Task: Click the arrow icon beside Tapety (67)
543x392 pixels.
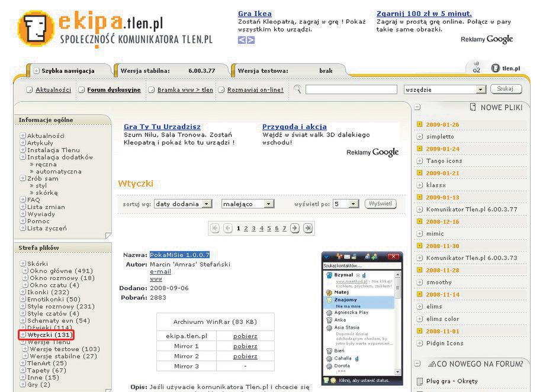Action: (23, 370)
